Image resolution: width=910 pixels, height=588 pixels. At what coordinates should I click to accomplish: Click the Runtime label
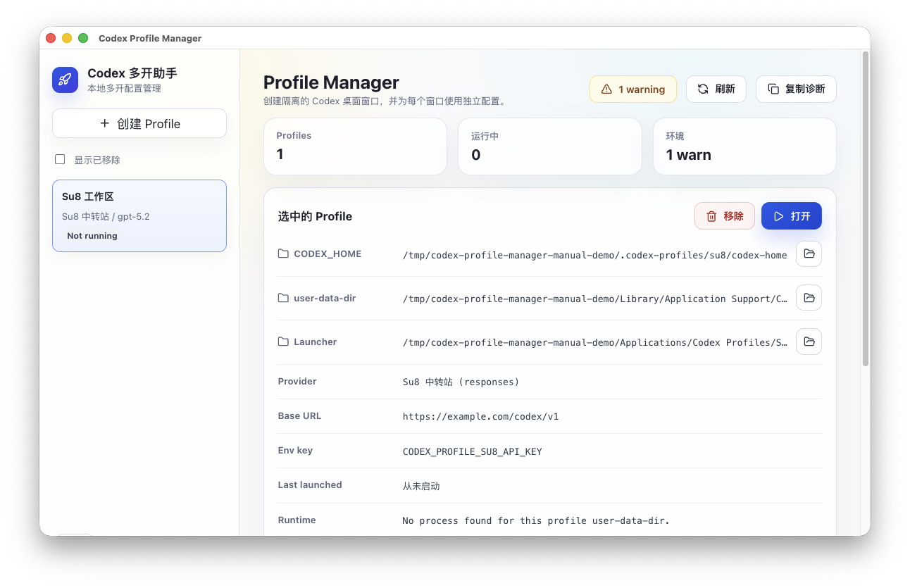coord(297,520)
